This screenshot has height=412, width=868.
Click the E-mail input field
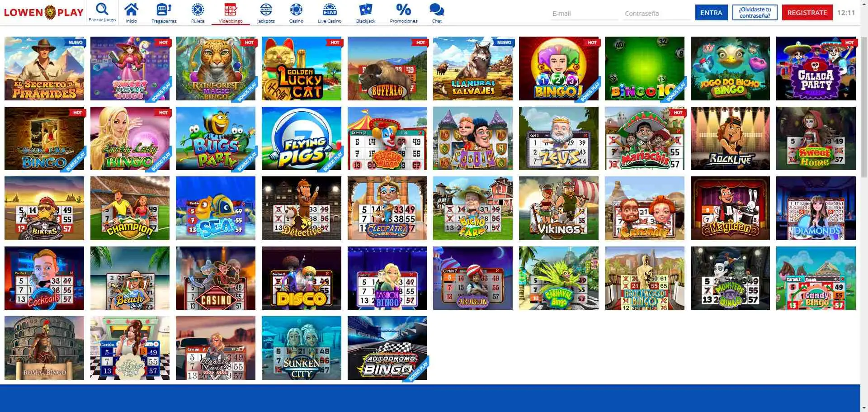(x=584, y=13)
